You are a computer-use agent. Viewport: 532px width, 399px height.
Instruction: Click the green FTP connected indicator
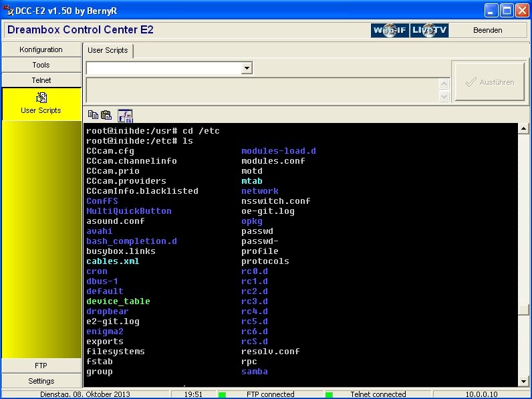(x=223, y=394)
